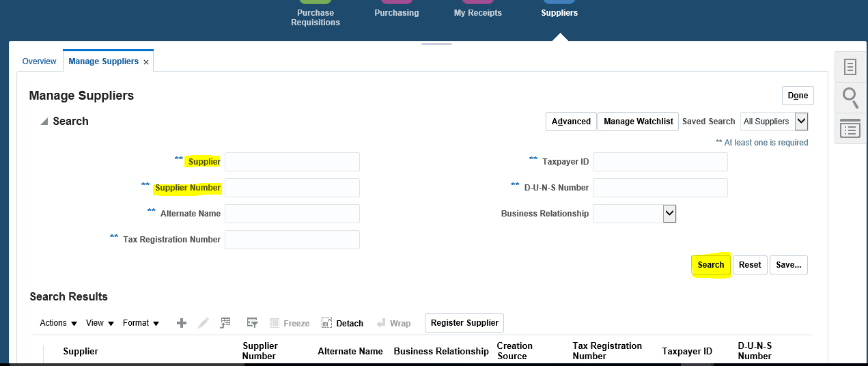Image resolution: width=868 pixels, height=366 pixels.
Task: Open the My Receipts navigation icon
Action: 478,10
